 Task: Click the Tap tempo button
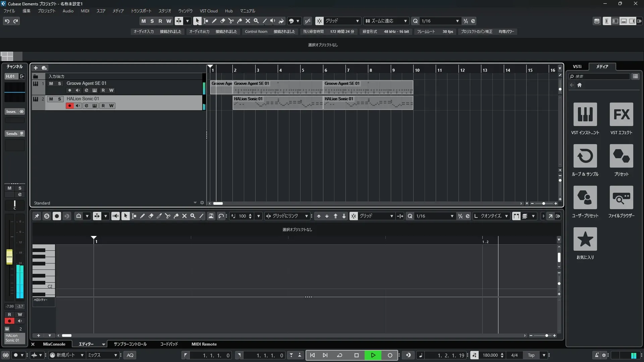tap(531, 355)
